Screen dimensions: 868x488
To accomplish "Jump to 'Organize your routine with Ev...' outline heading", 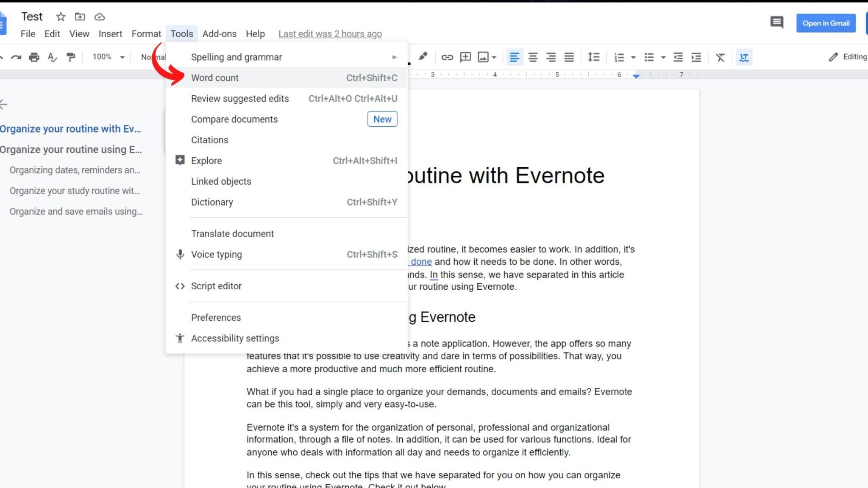I will (x=70, y=129).
